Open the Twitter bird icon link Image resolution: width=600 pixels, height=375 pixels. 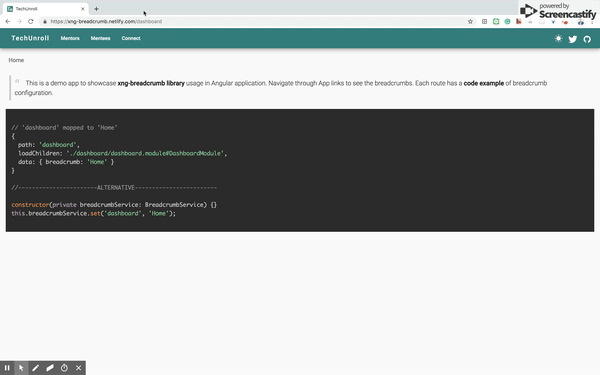(x=572, y=39)
